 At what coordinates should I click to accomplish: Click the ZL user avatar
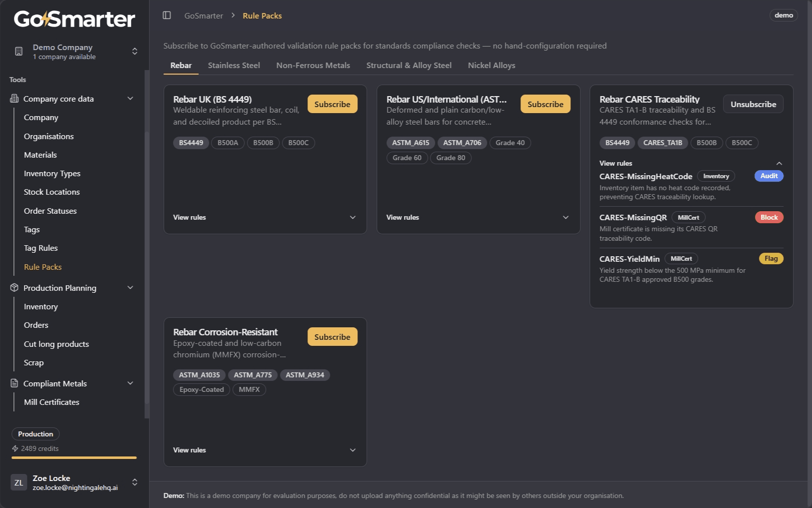click(x=19, y=482)
